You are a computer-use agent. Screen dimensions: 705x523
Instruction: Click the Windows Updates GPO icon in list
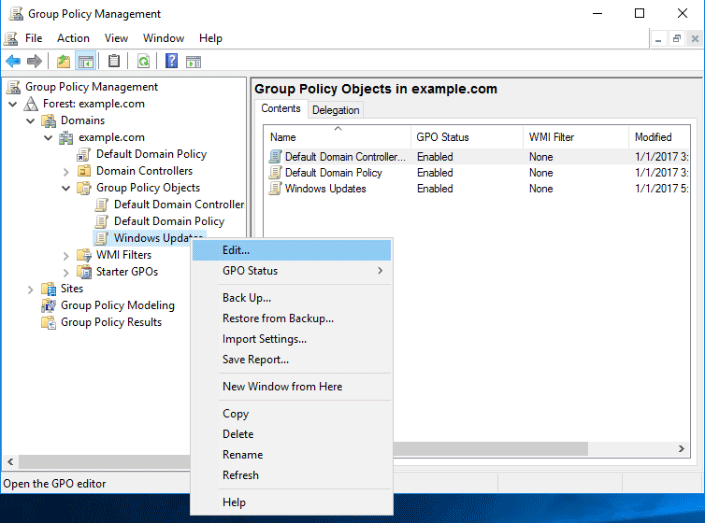pos(275,188)
